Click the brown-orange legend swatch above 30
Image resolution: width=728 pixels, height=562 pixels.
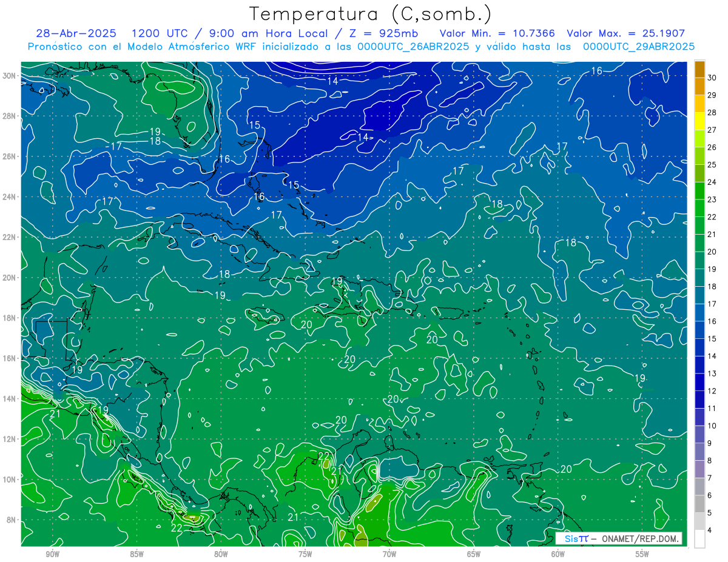click(699, 69)
